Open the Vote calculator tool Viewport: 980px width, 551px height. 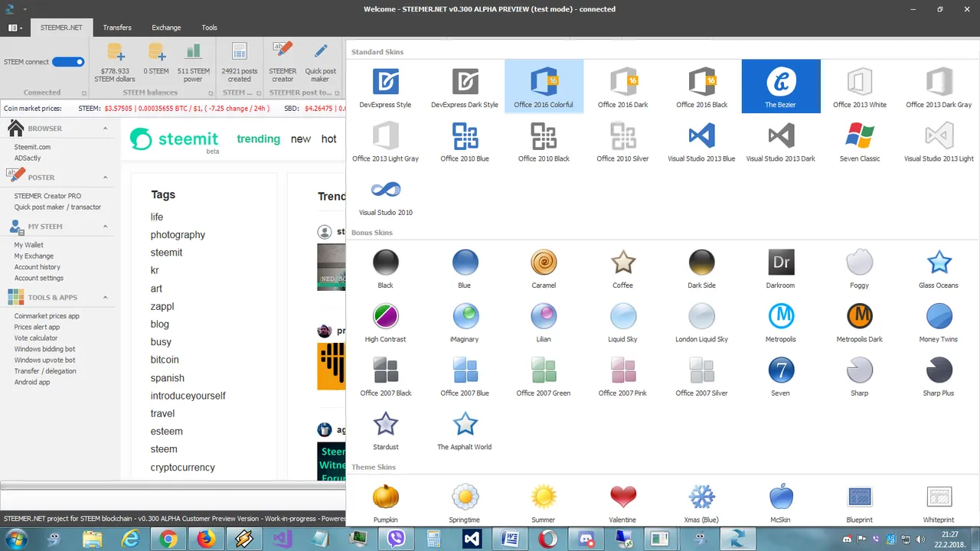click(x=36, y=338)
